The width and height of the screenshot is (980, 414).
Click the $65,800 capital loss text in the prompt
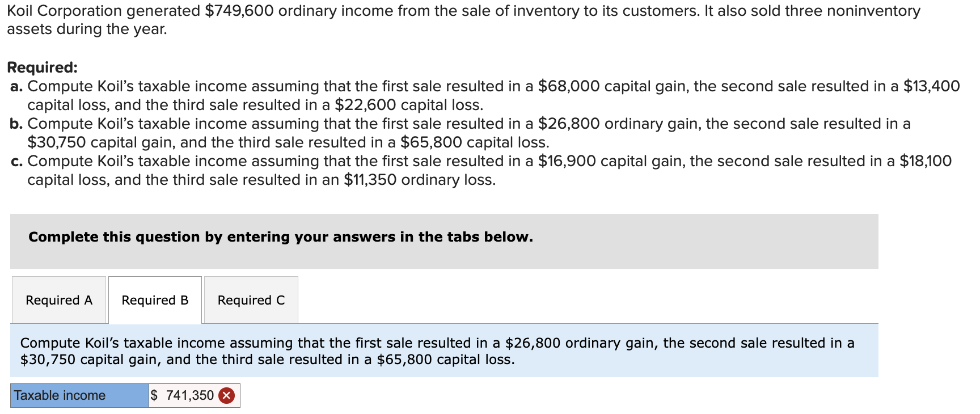click(x=442, y=359)
